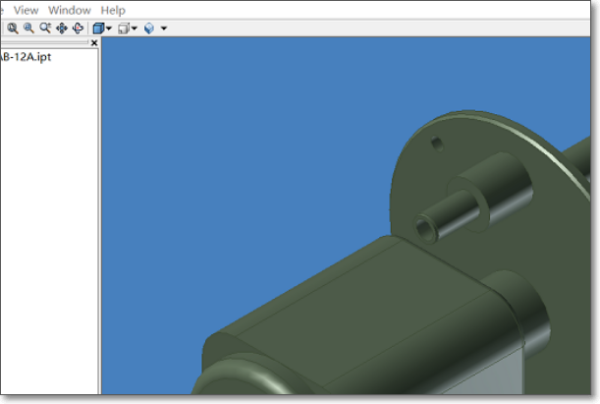This screenshot has width=600, height=404.
Task: Click the blue gem appearance icon
Action: tap(149, 28)
